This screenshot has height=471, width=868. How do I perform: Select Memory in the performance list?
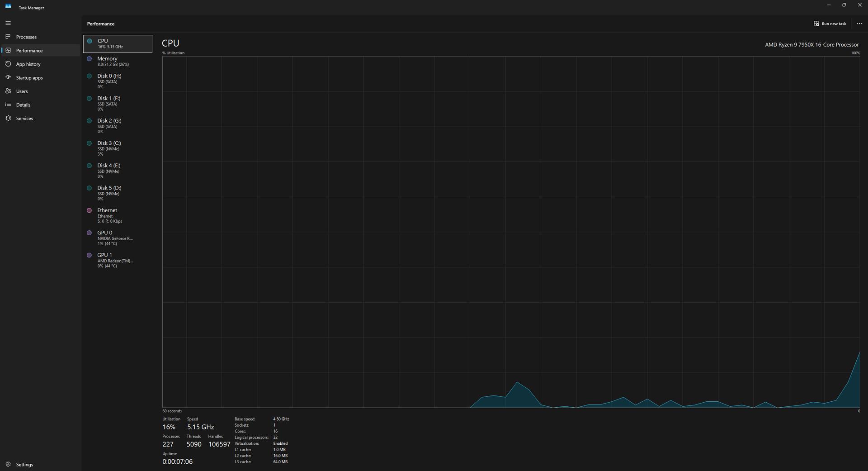coord(117,61)
